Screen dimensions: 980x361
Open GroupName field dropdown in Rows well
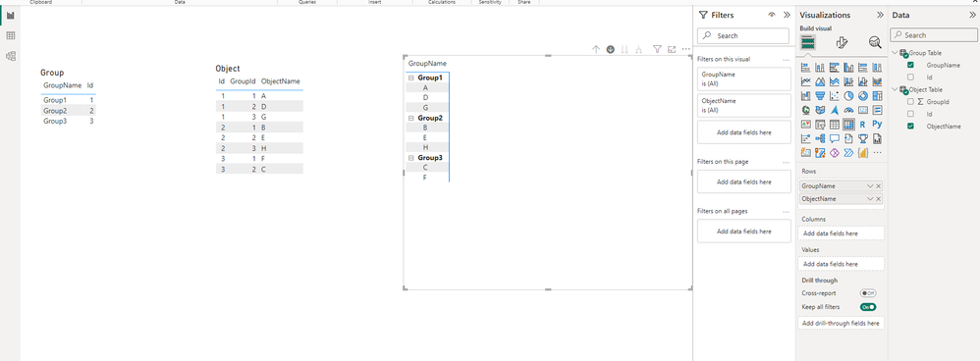[870, 186]
